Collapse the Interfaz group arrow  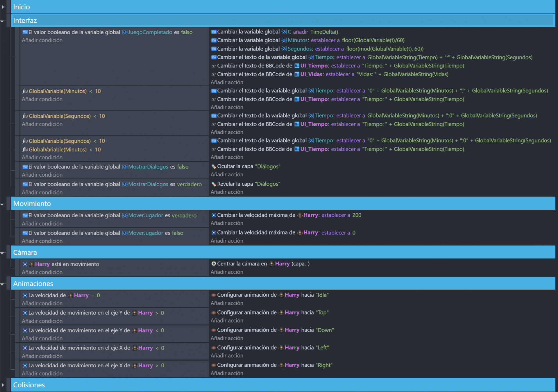tap(2, 21)
